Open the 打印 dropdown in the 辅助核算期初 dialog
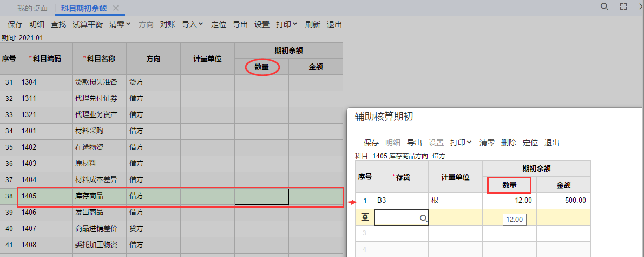The height and width of the screenshot is (257, 644). (x=461, y=143)
